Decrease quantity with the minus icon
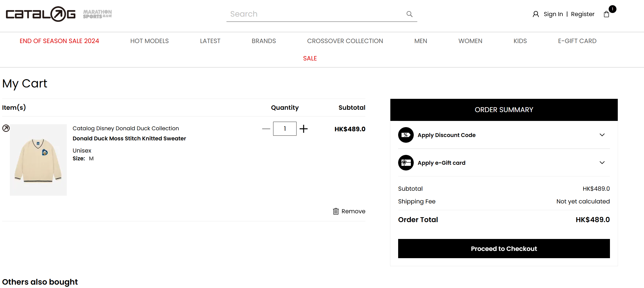Viewport: 644px width, 288px height. point(266,129)
